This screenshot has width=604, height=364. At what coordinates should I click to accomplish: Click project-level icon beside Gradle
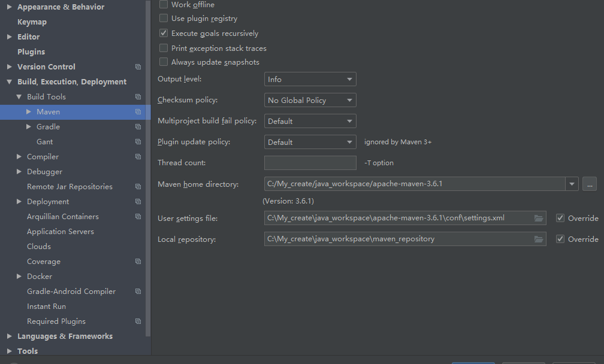[138, 127]
